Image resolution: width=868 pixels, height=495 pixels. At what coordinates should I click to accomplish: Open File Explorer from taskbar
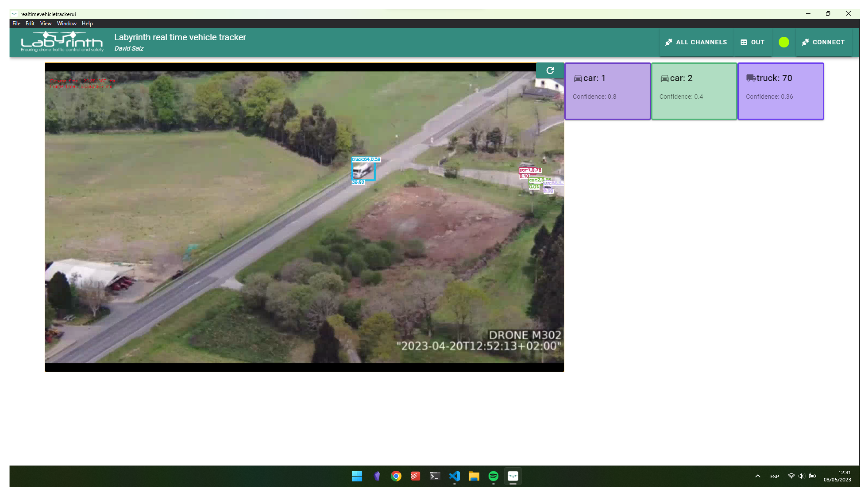coord(474,476)
